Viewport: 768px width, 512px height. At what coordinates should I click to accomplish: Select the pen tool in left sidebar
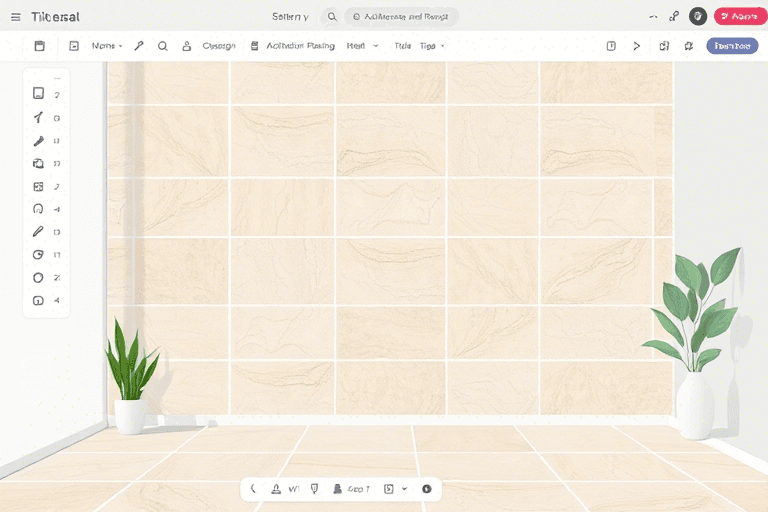tap(38, 118)
